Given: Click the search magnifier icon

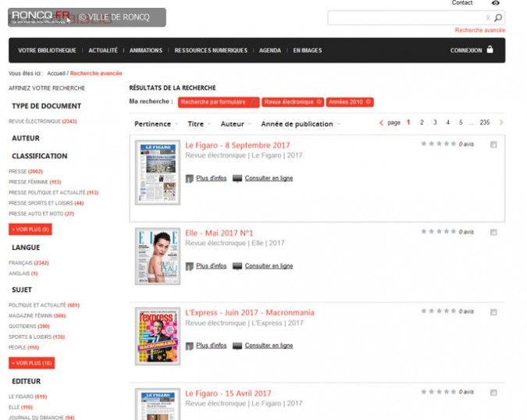Looking at the screenshot, I should tap(498, 17).
